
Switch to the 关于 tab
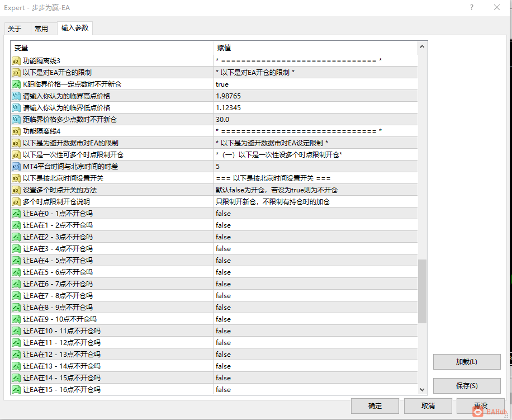[15, 29]
